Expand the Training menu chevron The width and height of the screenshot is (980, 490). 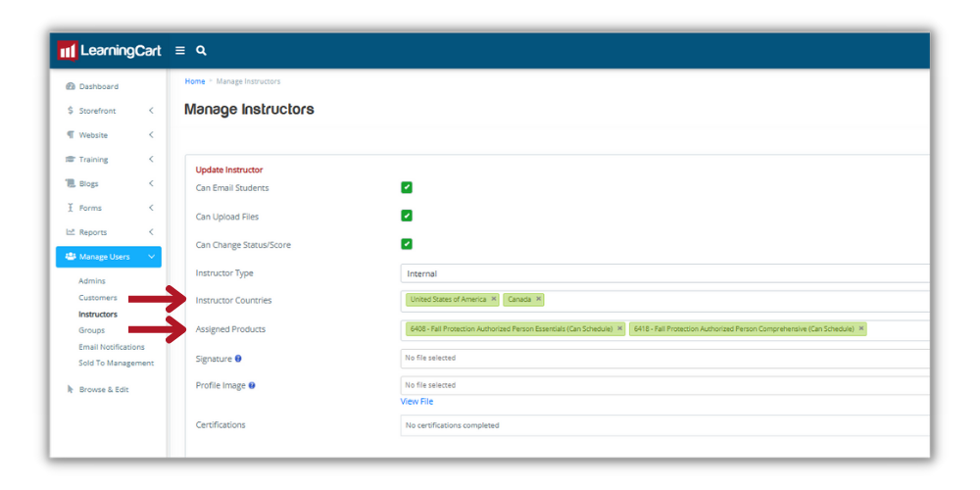coord(151,160)
